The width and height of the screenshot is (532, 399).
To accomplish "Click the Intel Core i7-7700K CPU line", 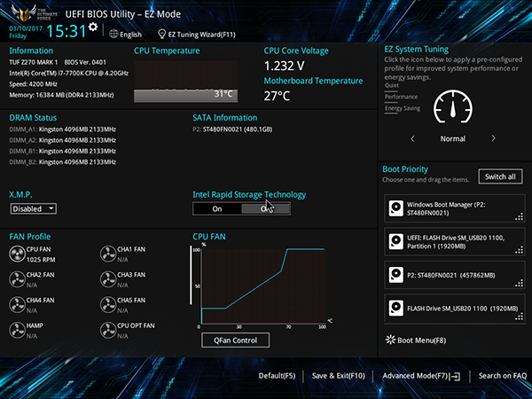I will [69, 74].
